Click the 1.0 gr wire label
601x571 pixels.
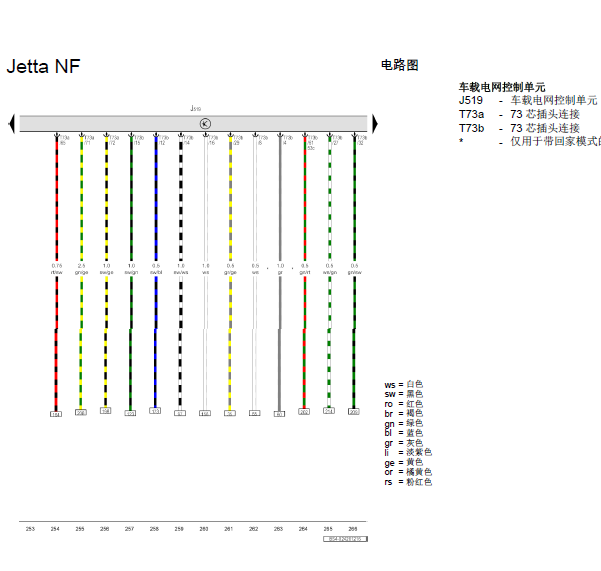pos(280,269)
